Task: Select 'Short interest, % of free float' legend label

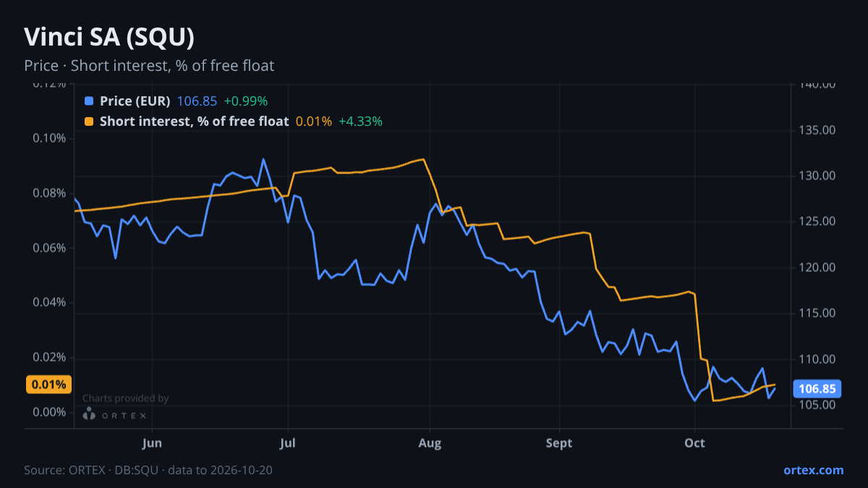Action: pyautogui.click(x=194, y=121)
